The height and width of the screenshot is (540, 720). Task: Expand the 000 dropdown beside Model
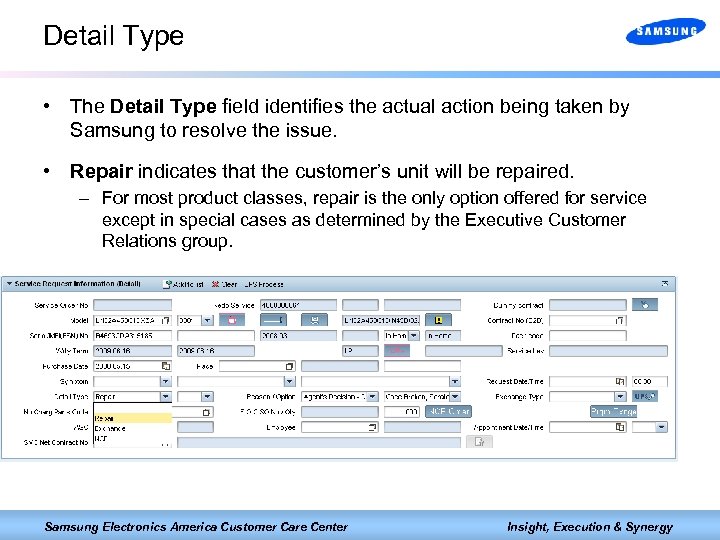tap(207, 320)
